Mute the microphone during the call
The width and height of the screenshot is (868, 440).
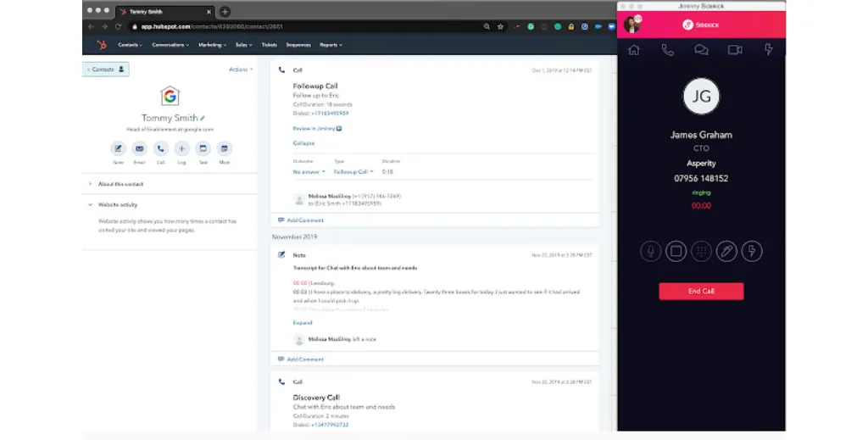pos(650,251)
